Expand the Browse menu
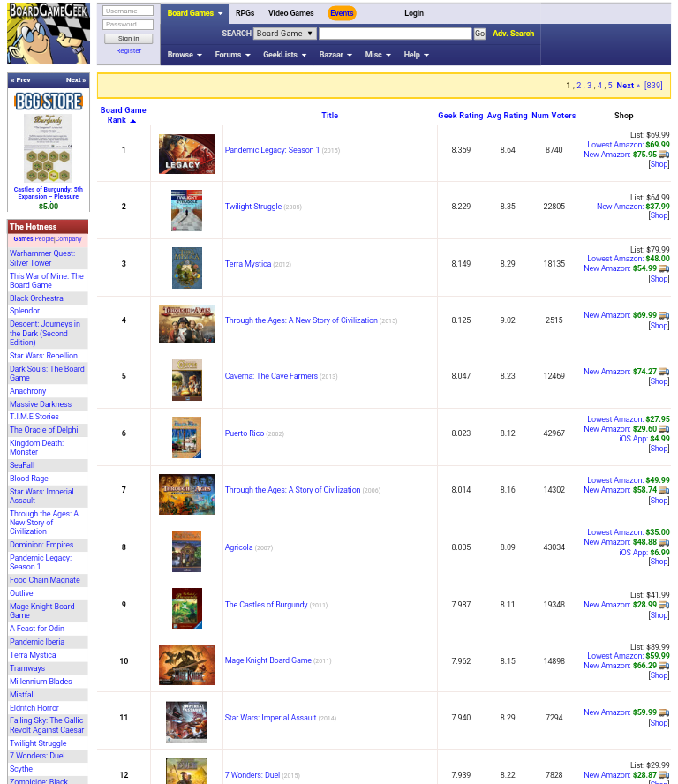The height and width of the screenshot is (784, 678). pyautogui.click(x=185, y=55)
